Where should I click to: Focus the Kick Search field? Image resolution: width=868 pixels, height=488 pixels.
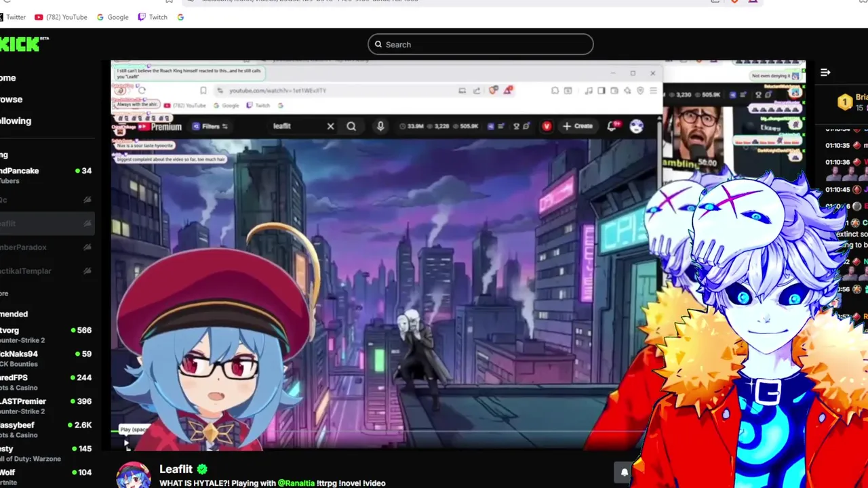[481, 45]
